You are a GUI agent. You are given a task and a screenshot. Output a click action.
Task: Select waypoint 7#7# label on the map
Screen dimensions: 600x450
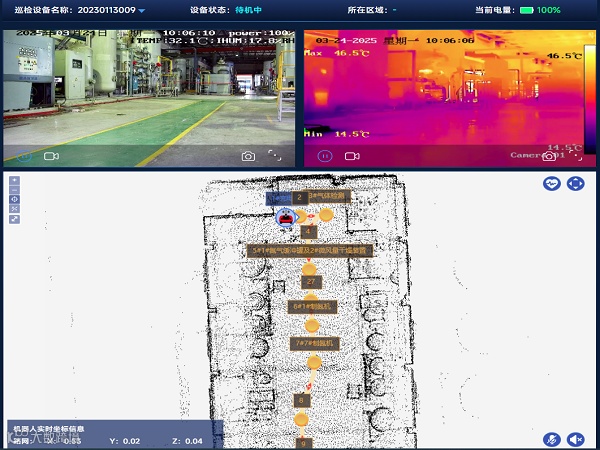314,343
